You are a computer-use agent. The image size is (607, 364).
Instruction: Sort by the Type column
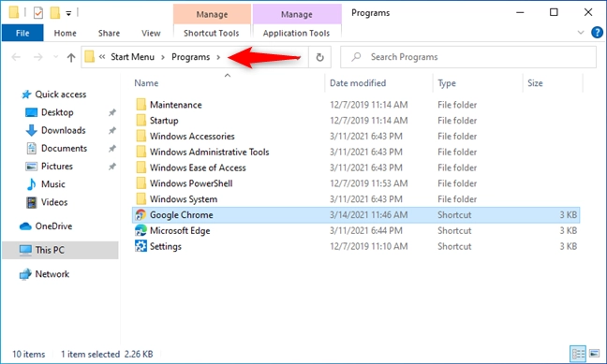(x=446, y=83)
